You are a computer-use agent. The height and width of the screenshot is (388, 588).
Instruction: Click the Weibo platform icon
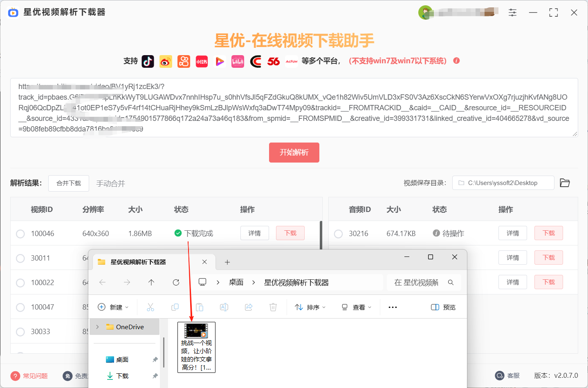click(x=166, y=61)
